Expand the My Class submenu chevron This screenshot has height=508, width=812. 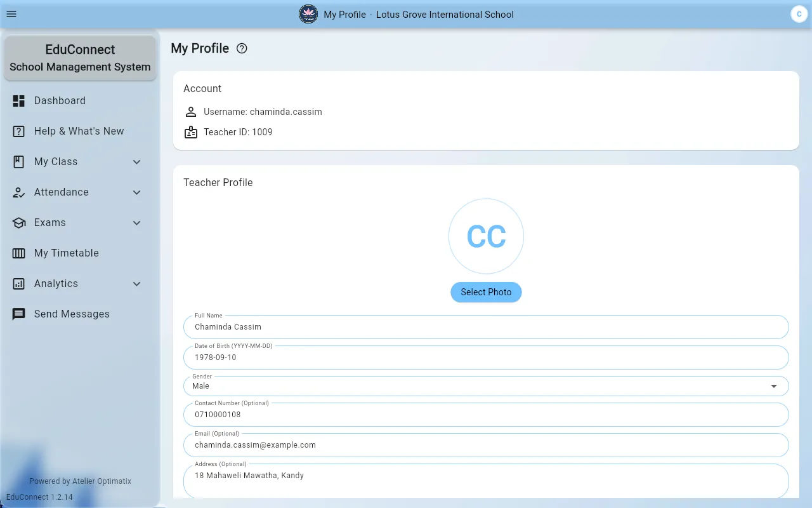click(136, 161)
